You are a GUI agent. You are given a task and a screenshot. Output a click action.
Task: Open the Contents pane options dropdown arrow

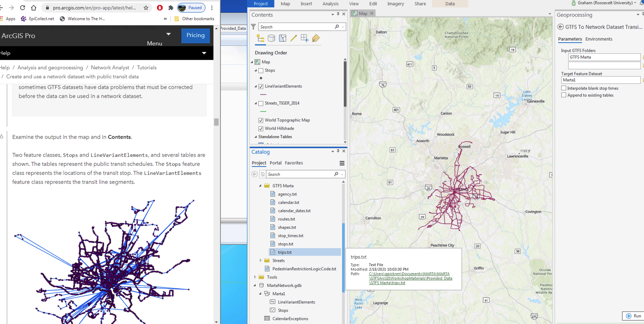333,14
